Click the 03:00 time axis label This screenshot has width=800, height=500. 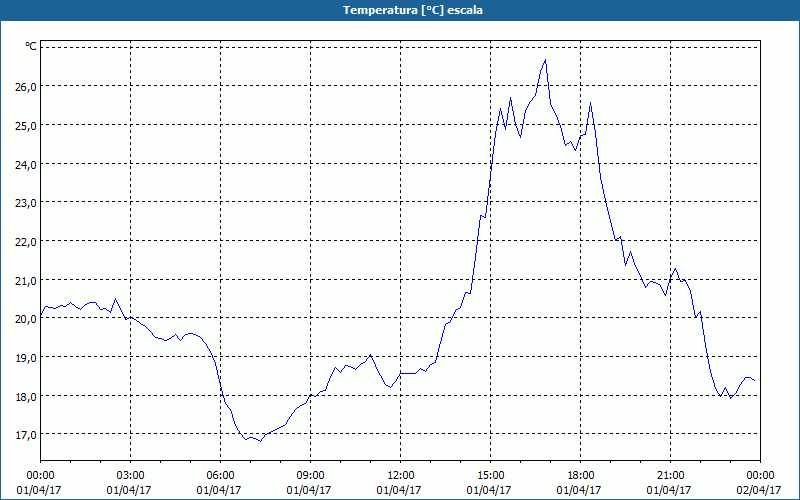pos(131,476)
